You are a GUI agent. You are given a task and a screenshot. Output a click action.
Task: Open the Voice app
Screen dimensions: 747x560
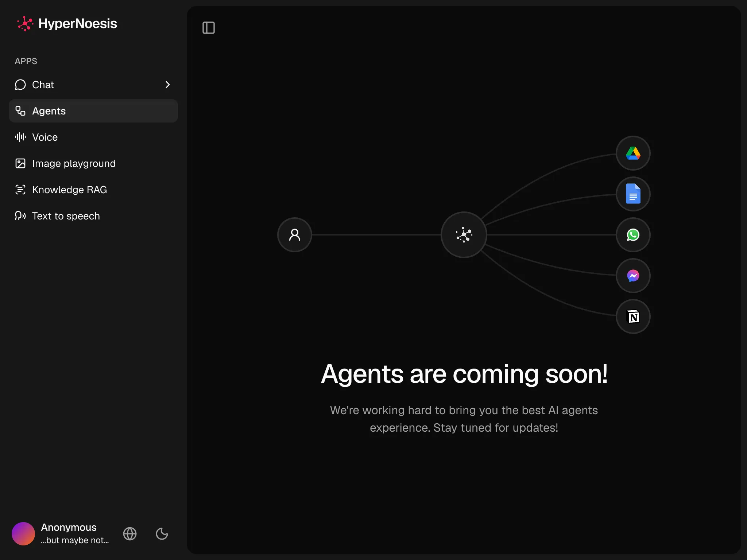click(x=93, y=137)
